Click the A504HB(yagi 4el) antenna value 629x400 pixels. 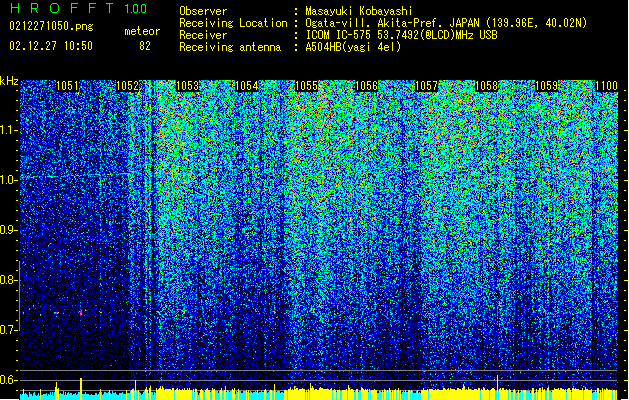[x=353, y=47]
